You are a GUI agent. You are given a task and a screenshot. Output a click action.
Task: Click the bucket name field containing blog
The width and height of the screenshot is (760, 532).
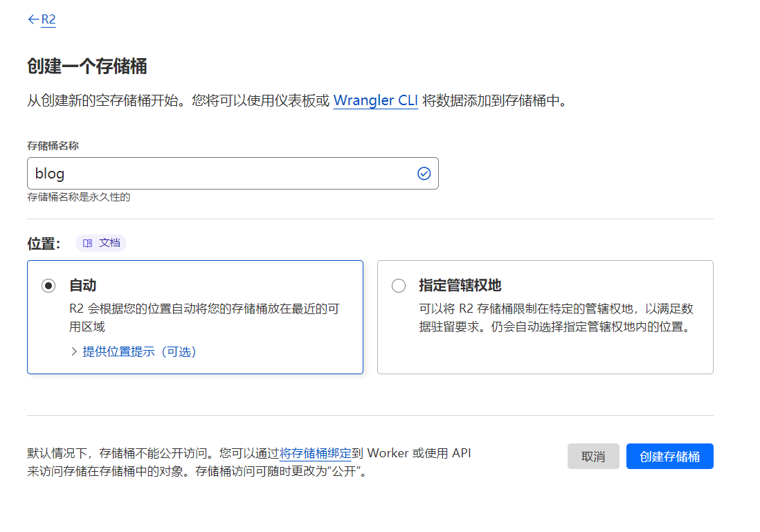tap(233, 173)
